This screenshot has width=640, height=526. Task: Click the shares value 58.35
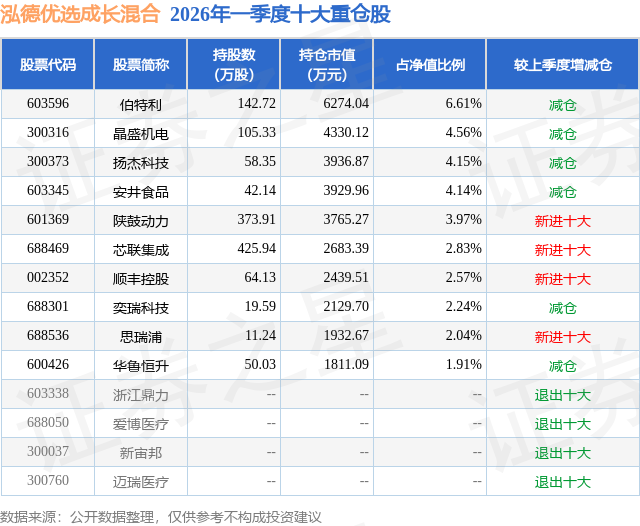pyautogui.click(x=260, y=162)
